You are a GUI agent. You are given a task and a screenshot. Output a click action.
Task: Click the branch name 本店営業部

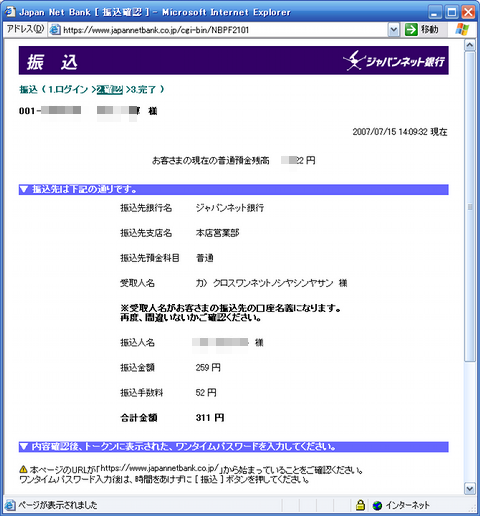point(217,233)
